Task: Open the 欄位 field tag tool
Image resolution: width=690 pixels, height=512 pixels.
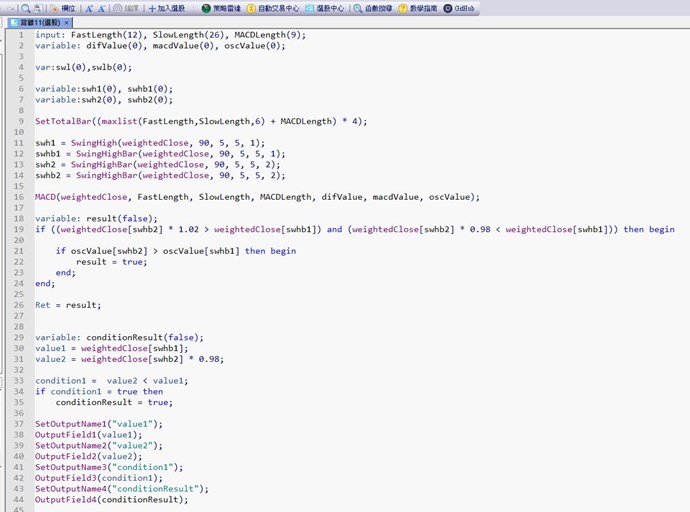Action: 62,8
